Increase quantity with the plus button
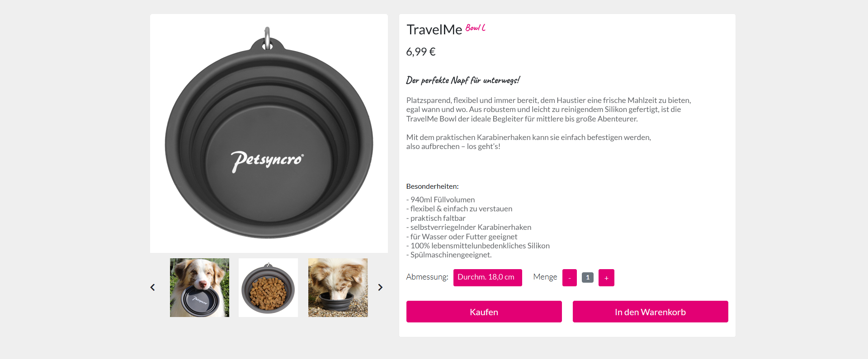This screenshot has height=359, width=868. tap(606, 278)
